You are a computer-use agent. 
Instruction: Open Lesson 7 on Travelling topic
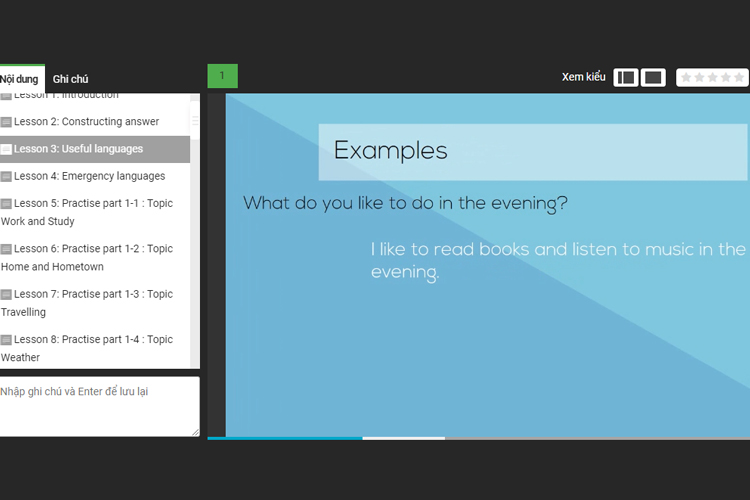(x=92, y=303)
